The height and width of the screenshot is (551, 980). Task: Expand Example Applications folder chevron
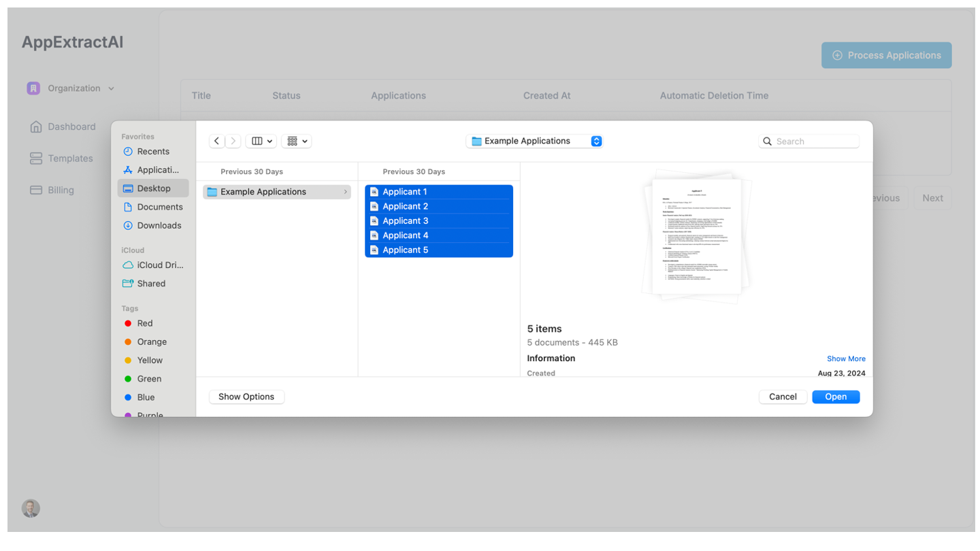pyautogui.click(x=345, y=192)
